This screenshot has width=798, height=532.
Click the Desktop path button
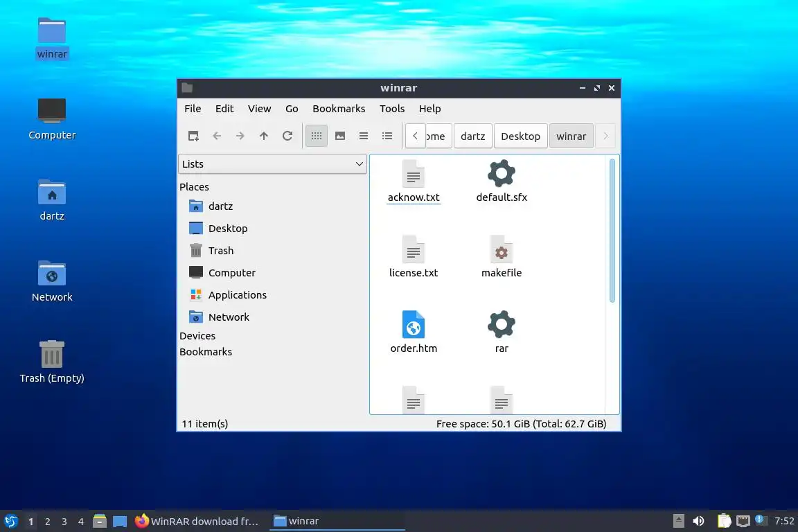tap(520, 136)
